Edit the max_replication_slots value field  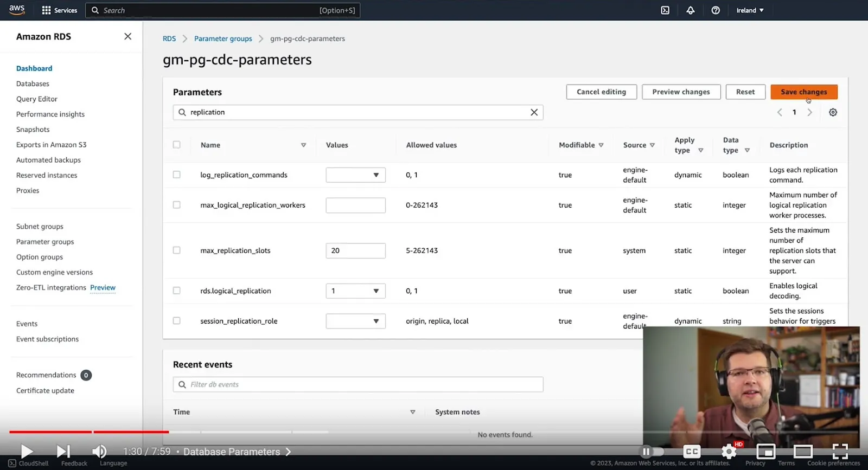355,250
